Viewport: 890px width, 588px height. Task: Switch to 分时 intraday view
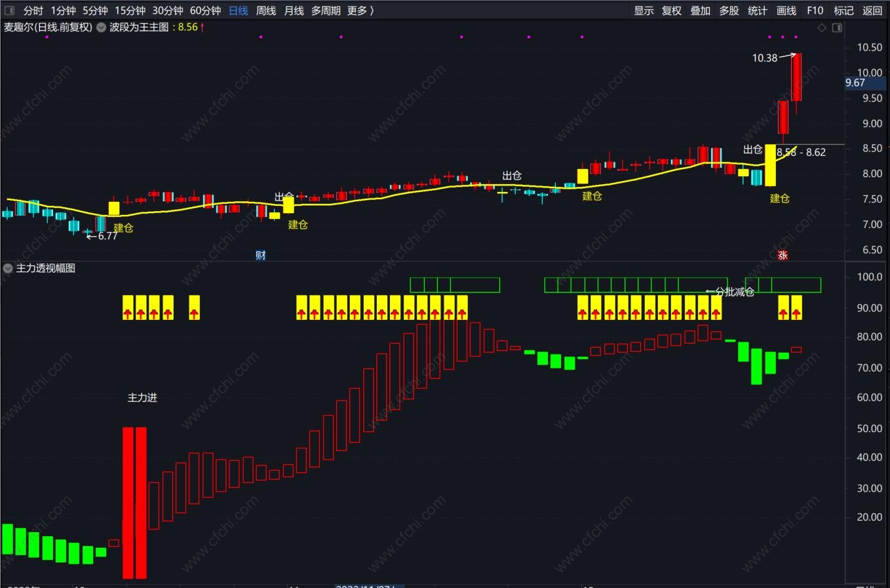click(x=33, y=10)
